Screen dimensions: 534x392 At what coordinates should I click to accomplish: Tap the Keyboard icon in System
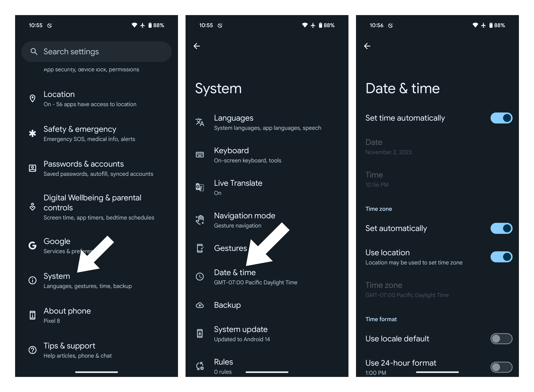pos(200,155)
